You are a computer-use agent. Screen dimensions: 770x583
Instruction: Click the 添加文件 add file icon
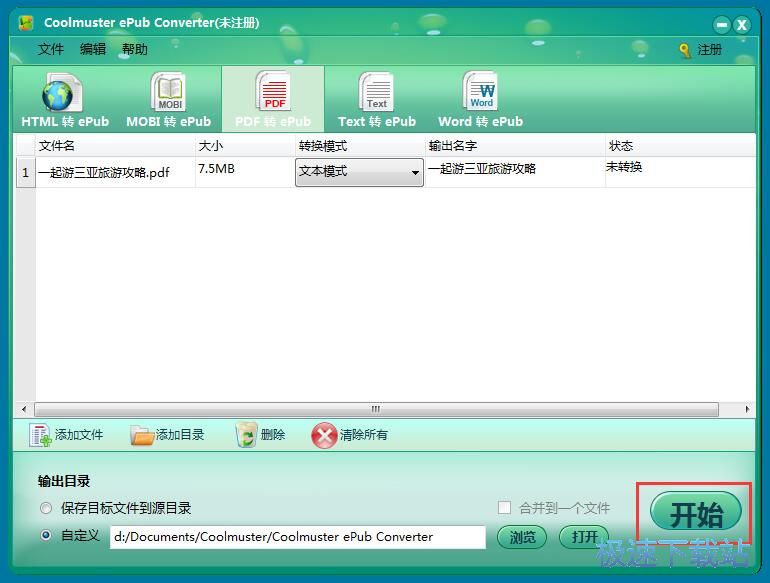[x=40, y=435]
